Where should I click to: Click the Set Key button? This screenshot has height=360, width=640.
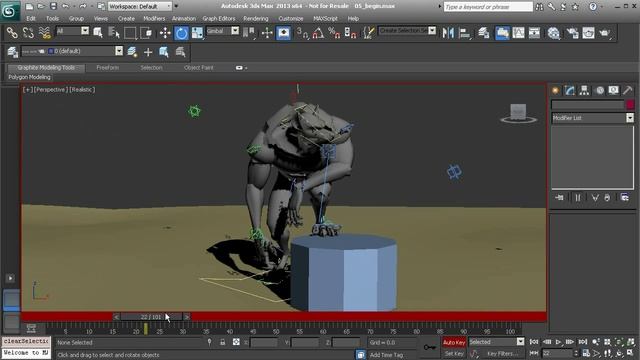(x=454, y=353)
